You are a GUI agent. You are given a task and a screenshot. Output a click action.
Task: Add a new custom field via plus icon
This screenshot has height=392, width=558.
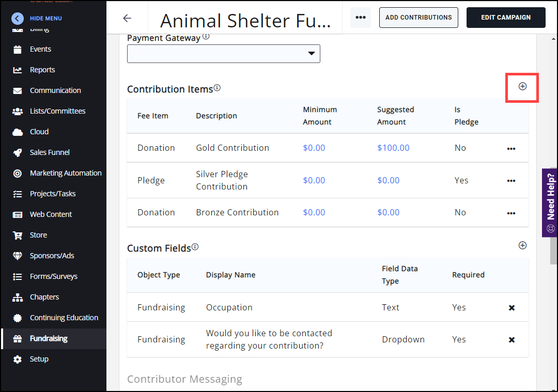pos(522,245)
